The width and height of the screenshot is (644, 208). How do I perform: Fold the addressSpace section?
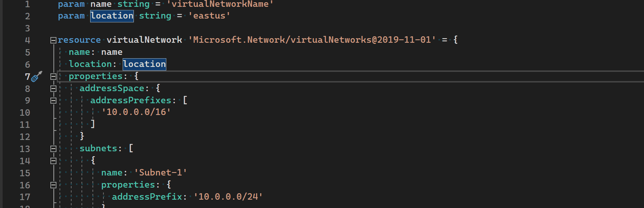[53, 88]
